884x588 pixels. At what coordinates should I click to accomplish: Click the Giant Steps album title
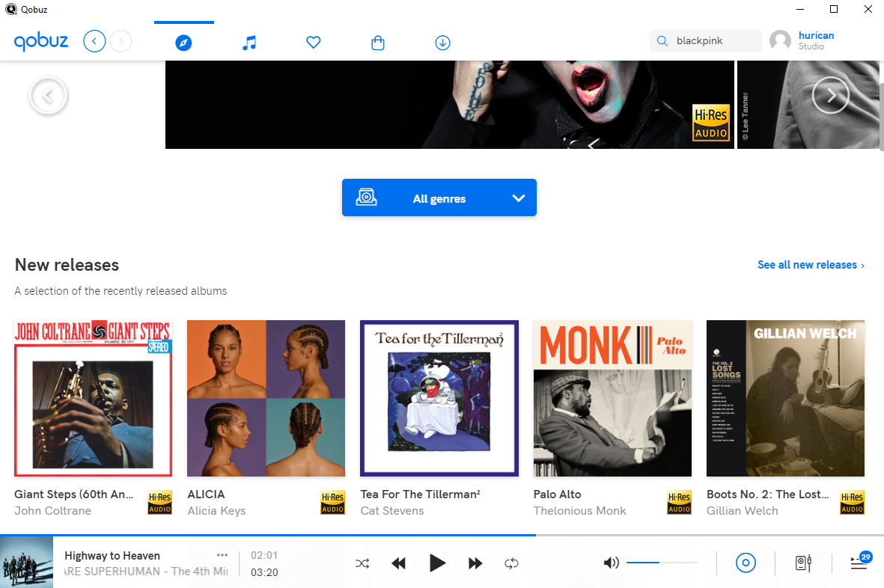74,494
